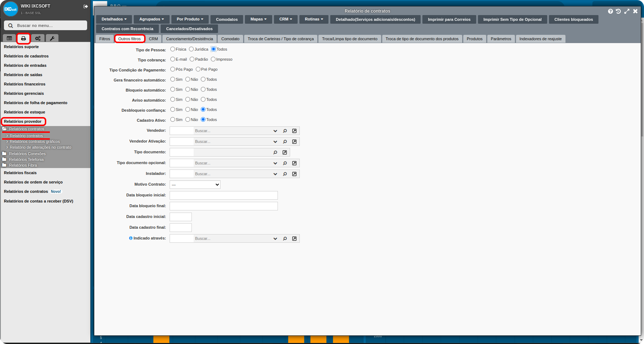The width and height of the screenshot is (644, 344).
Task: Open the wrench tools tab icon
Action: tap(52, 38)
